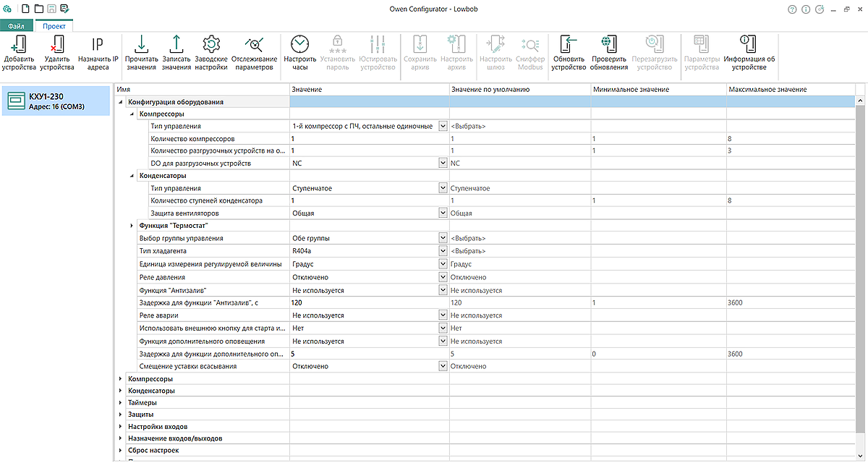Open Смещение уставки всасывания dropdown
Screen dimensions: 868x463
click(443, 366)
